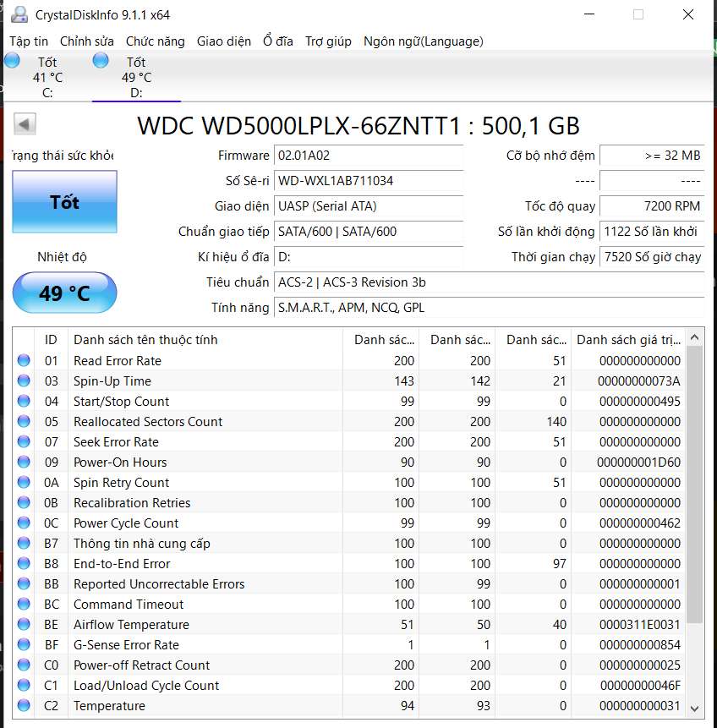Click status orb beside Reallocated Sectors Count
717x728 pixels.
click(24, 422)
